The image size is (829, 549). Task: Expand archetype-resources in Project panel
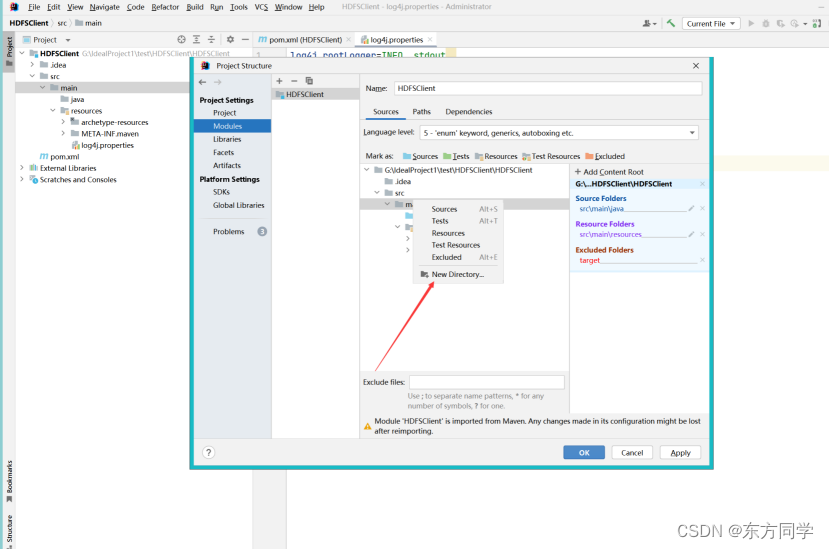(x=63, y=122)
